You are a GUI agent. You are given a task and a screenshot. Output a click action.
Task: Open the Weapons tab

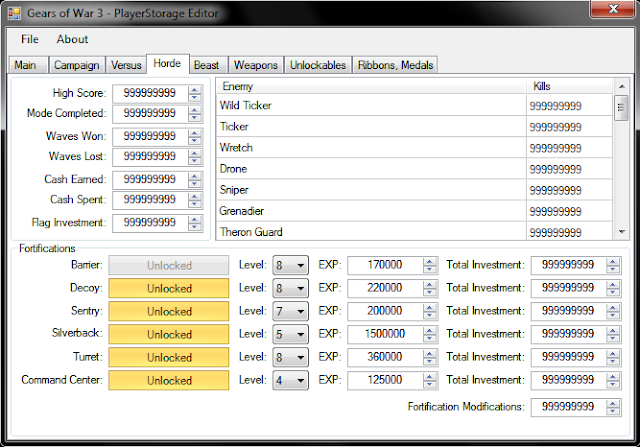pyautogui.click(x=256, y=65)
